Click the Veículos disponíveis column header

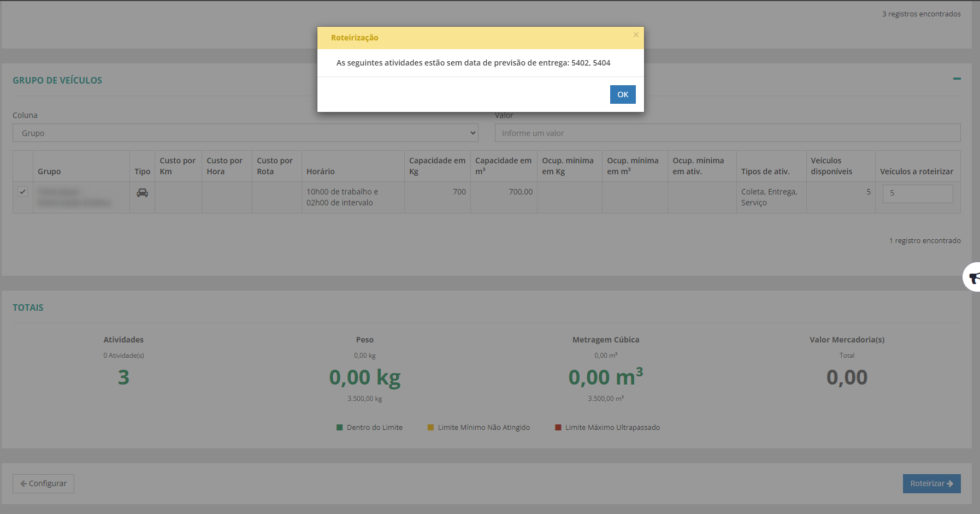(831, 166)
